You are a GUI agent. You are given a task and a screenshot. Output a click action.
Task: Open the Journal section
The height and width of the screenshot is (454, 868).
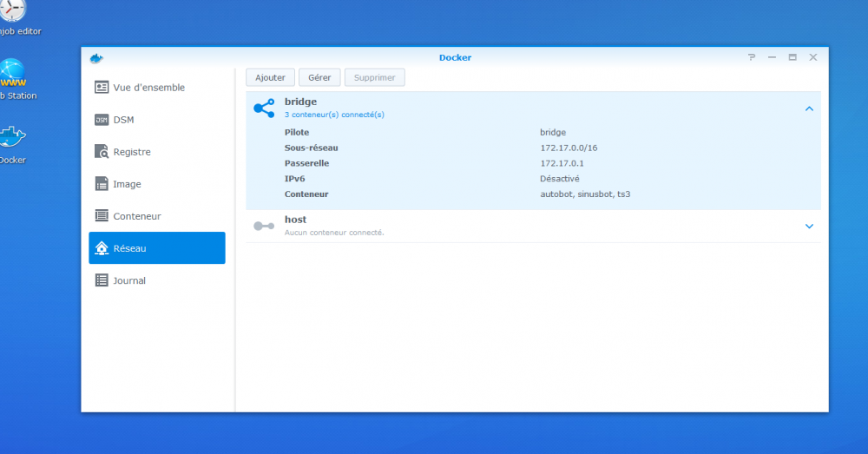click(x=156, y=280)
